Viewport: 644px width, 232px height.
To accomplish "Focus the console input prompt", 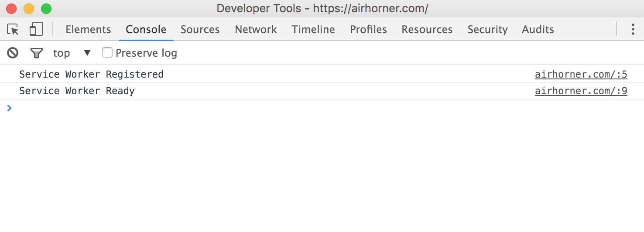I will [x=322, y=108].
